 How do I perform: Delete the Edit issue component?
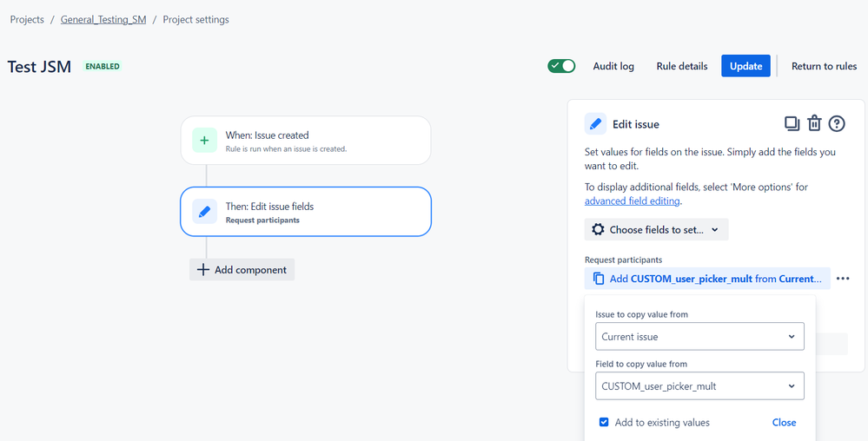814,123
